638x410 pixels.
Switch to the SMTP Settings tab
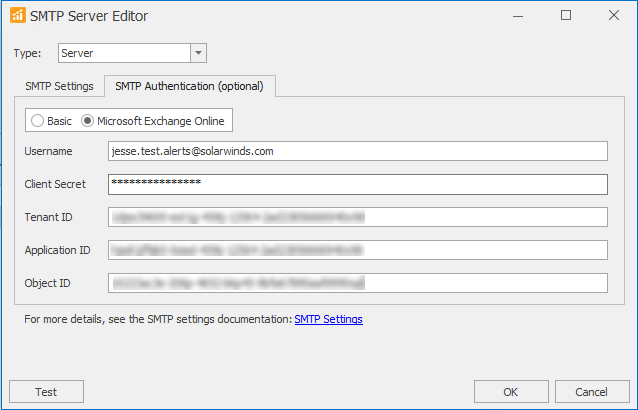(59, 86)
